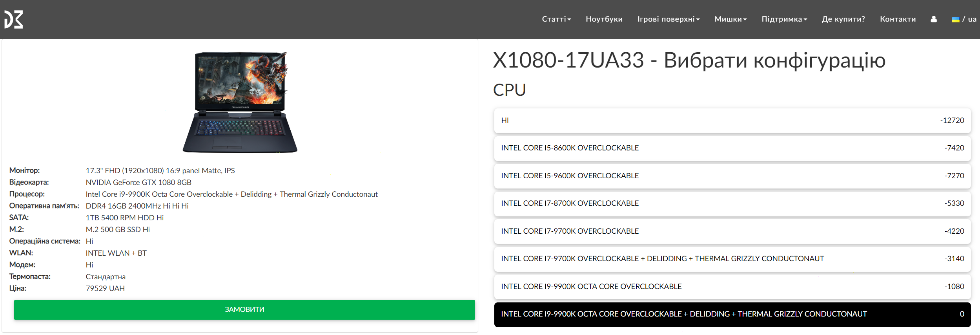Click the Відеокарта: label

click(x=29, y=182)
